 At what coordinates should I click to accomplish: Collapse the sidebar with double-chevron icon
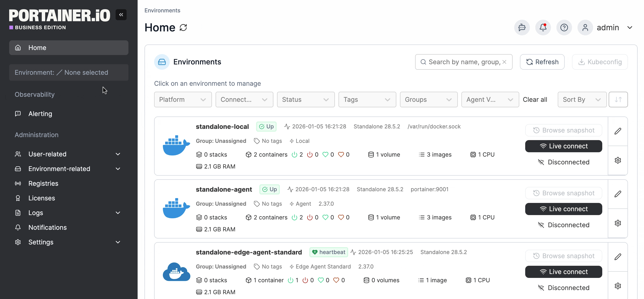pyautogui.click(x=121, y=14)
